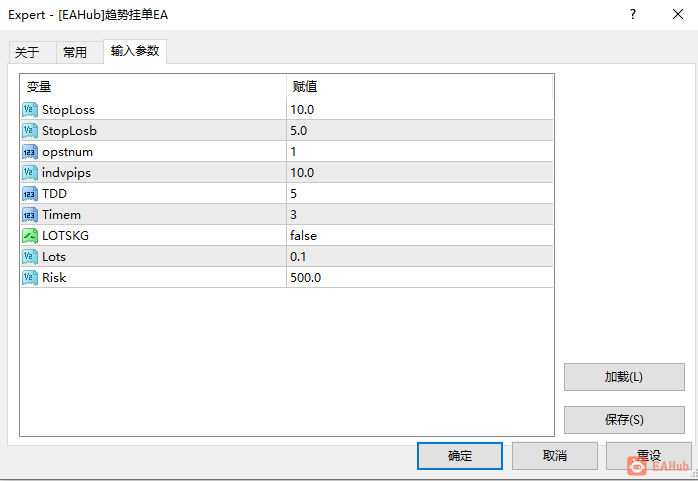The image size is (698, 481).
Task: Click the StopLosb variable icon
Action: tap(30, 130)
